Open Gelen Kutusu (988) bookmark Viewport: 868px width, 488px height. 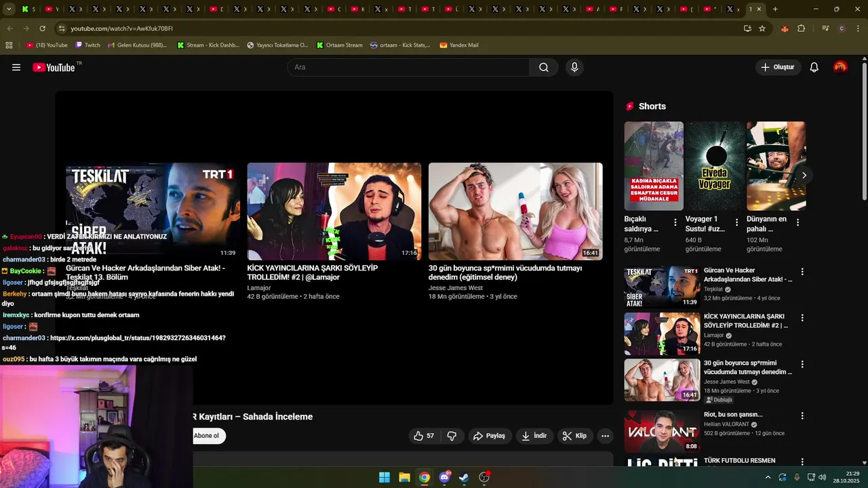(x=137, y=45)
